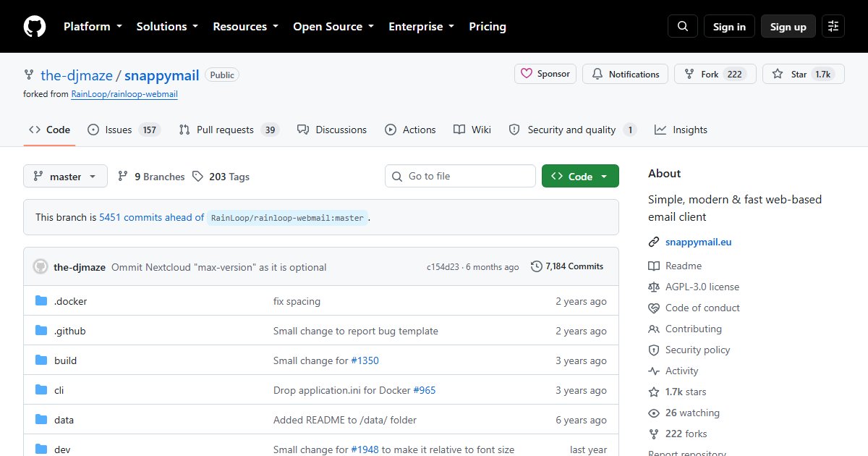This screenshot has height=456, width=868.
Task: Open the Security and quality tab
Action: click(x=572, y=130)
